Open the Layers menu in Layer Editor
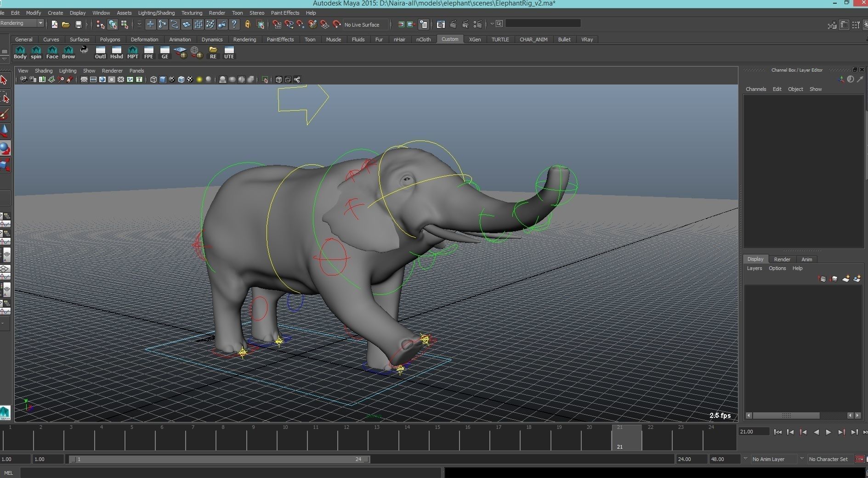Screen dimensions: 868x478 pyautogui.click(x=754, y=268)
